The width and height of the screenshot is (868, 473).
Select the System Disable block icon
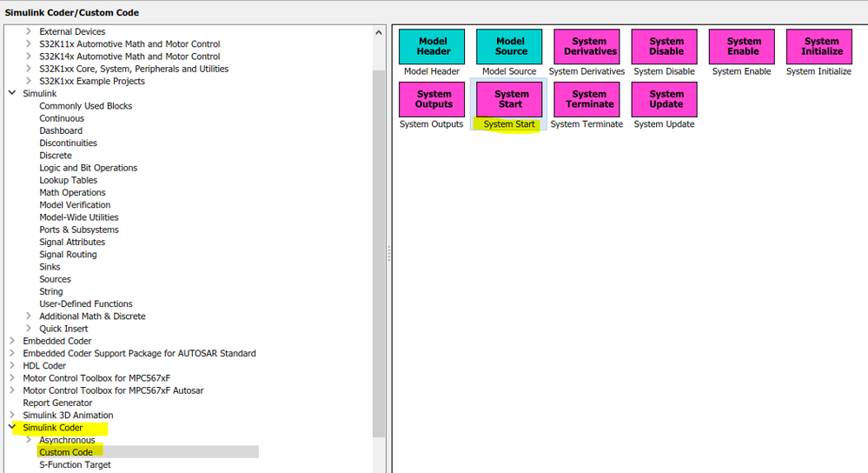point(665,47)
